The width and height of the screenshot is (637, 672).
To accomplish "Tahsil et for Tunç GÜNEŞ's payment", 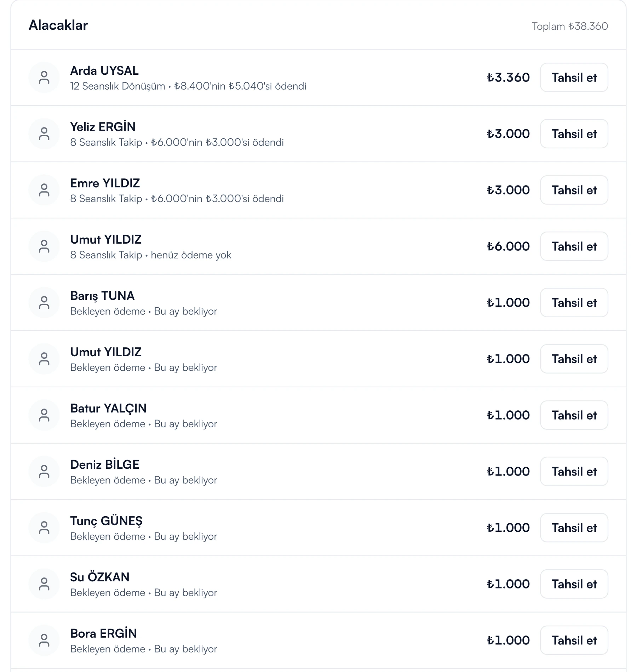I will click(x=574, y=528).
